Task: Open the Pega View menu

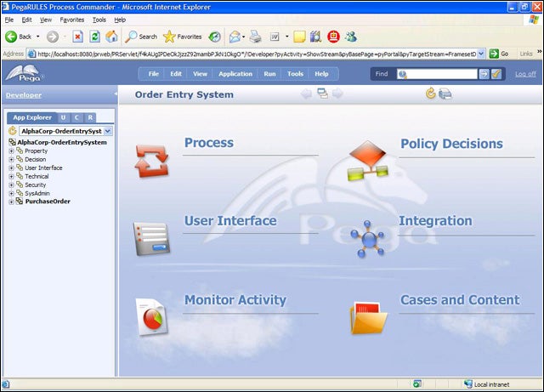Action: pos(200,74)
